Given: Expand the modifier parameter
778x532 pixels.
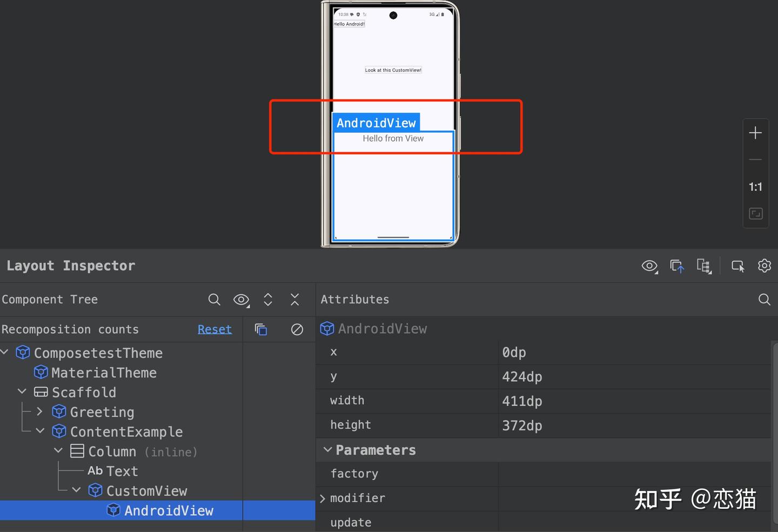Looking at the screenshot, I should click(x=323, y=499).
